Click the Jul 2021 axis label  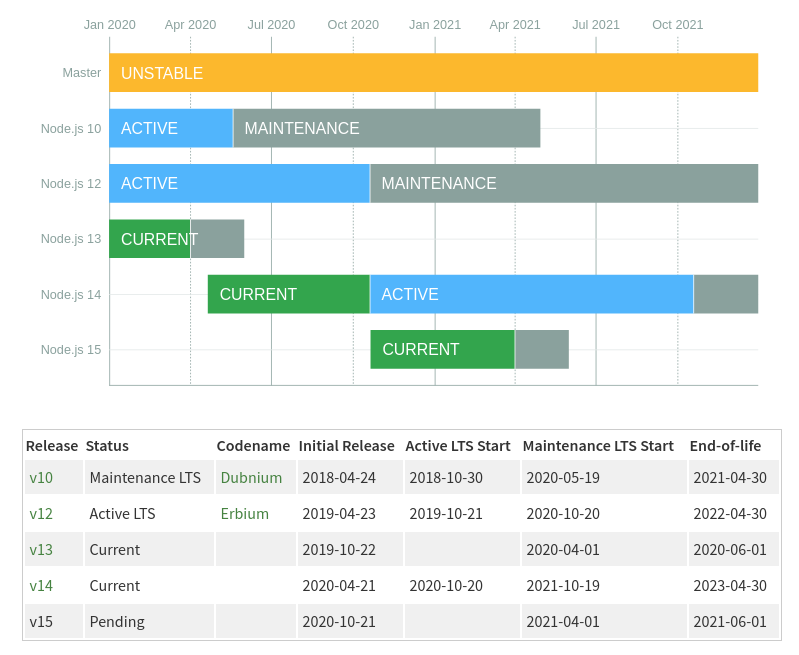click(x=596, y=24)
